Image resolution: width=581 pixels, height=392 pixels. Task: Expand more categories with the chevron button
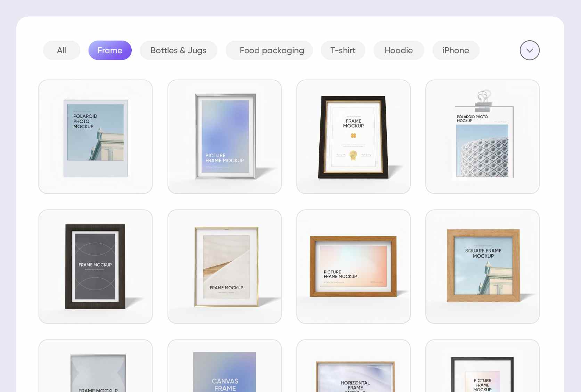coord(530,50)
